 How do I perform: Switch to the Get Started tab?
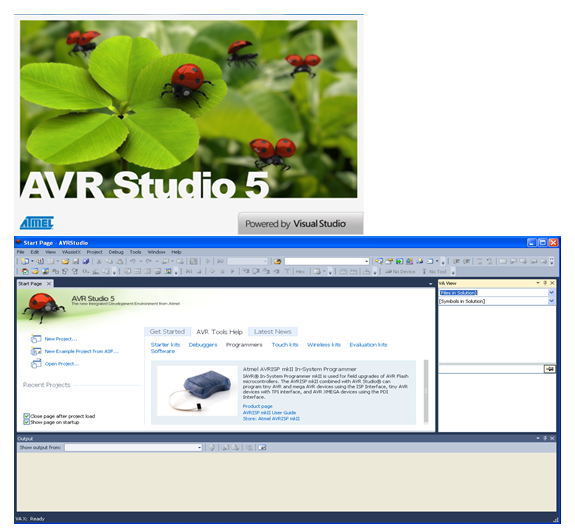click(x=167, y=332)
